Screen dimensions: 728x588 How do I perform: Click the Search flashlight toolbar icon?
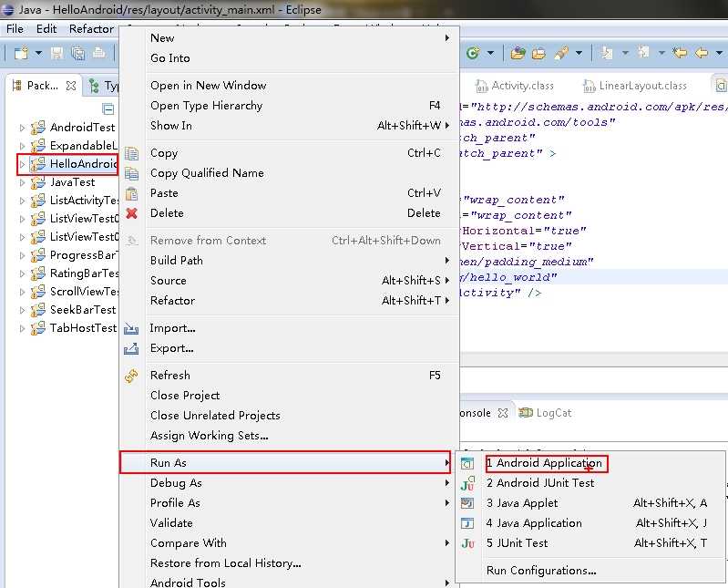561,54
